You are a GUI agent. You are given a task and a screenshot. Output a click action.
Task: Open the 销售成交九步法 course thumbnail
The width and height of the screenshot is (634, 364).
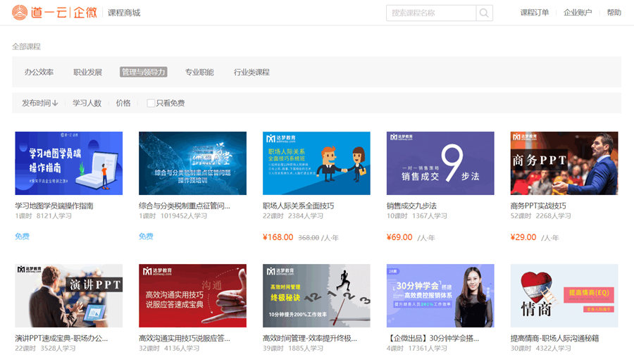point(440,163)
